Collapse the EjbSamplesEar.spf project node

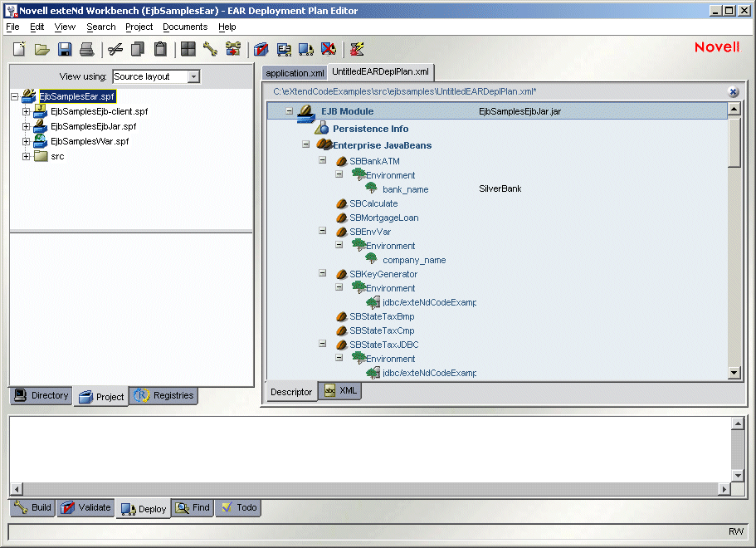(15, 97)
